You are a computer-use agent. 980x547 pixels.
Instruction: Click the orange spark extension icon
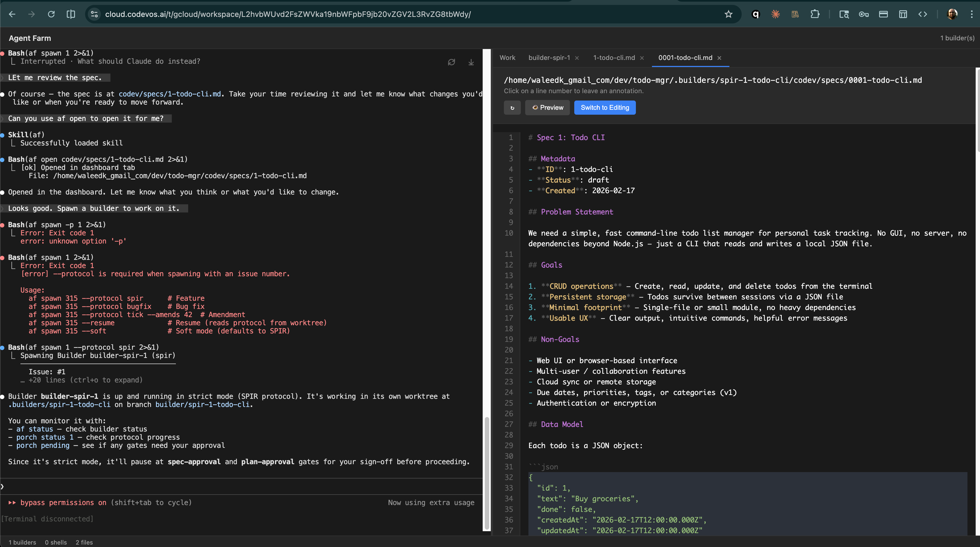[x=776, y=14]
